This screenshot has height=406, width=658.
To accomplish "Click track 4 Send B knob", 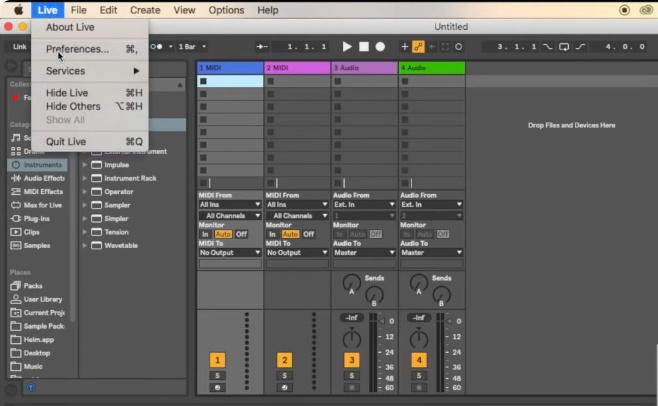I will click(441, 295).
